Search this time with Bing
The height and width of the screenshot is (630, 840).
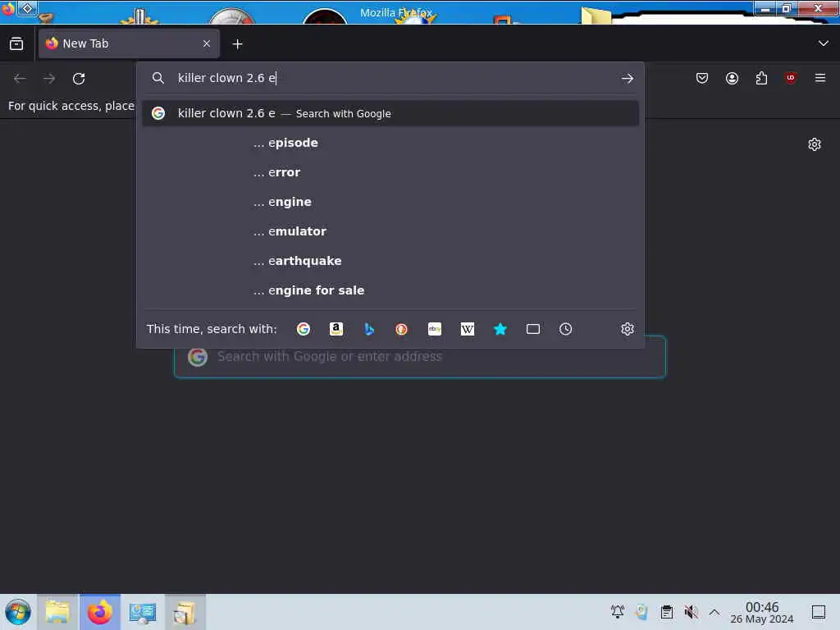coord(368,329)
